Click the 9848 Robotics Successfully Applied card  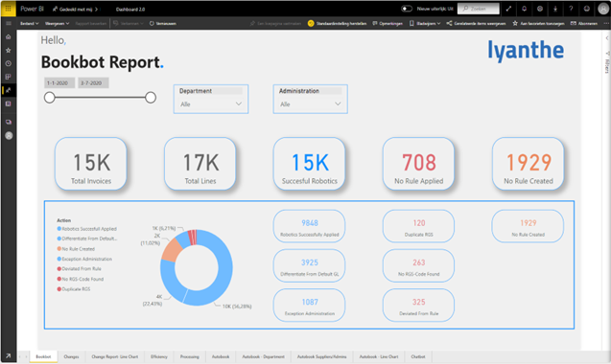tap(310, 227)
